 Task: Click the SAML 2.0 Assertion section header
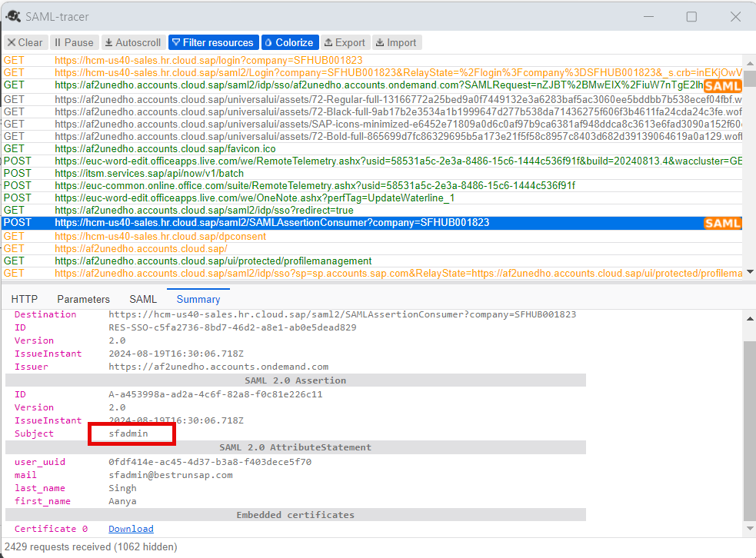(295, 380)
